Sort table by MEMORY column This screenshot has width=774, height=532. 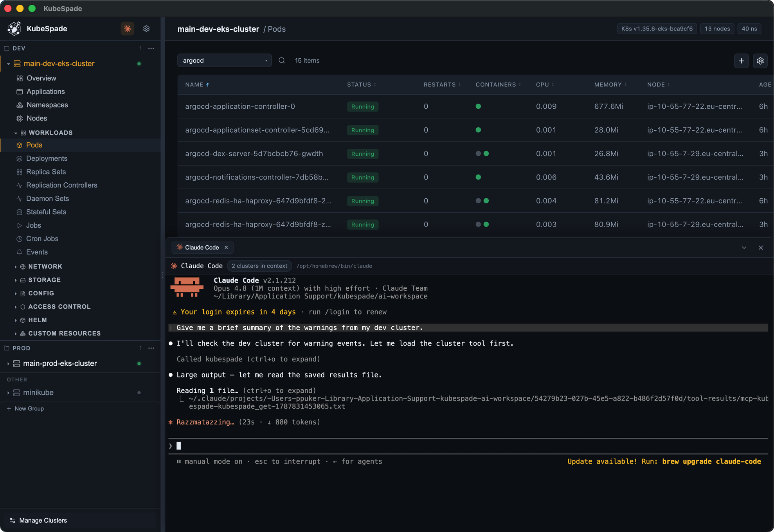[610, 84]
